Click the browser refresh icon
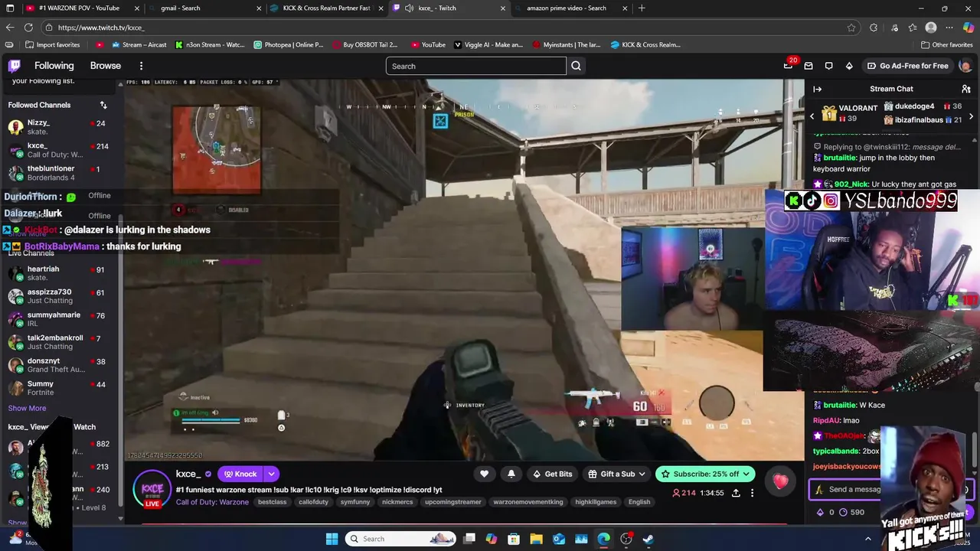 tap(28, 28)
